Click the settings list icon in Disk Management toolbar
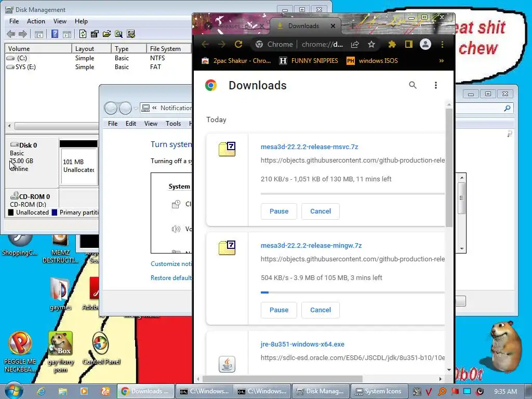 pyautogui.click(x=130, y=34)
